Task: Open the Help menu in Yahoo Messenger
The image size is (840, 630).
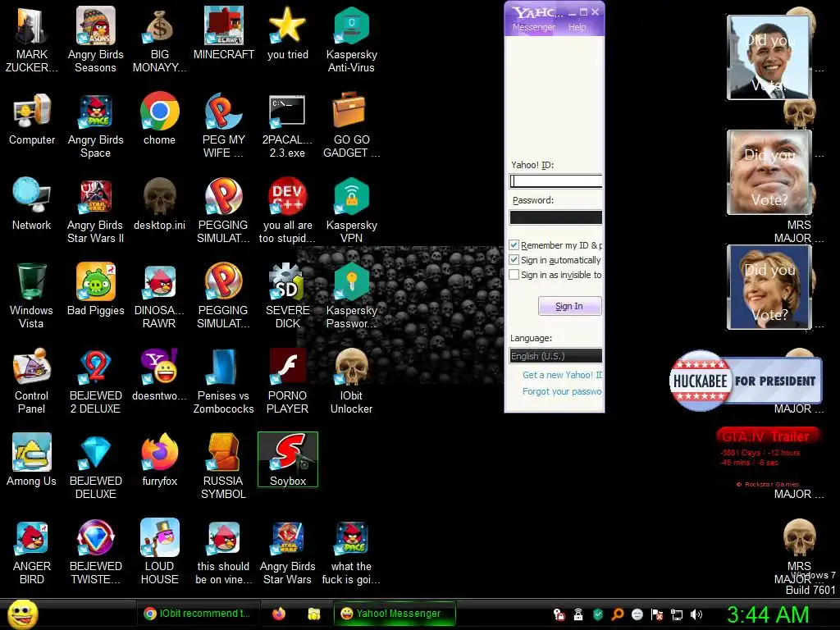Action: click(577, 27)
